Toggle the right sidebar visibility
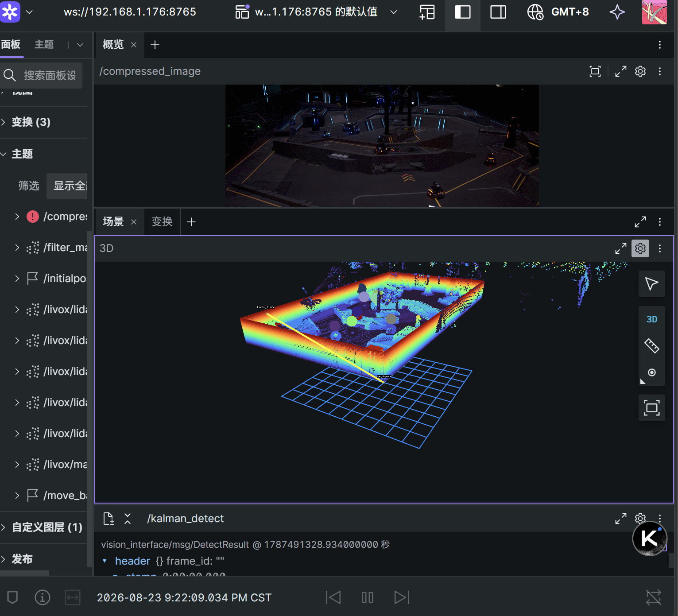 tap(498, 12)
